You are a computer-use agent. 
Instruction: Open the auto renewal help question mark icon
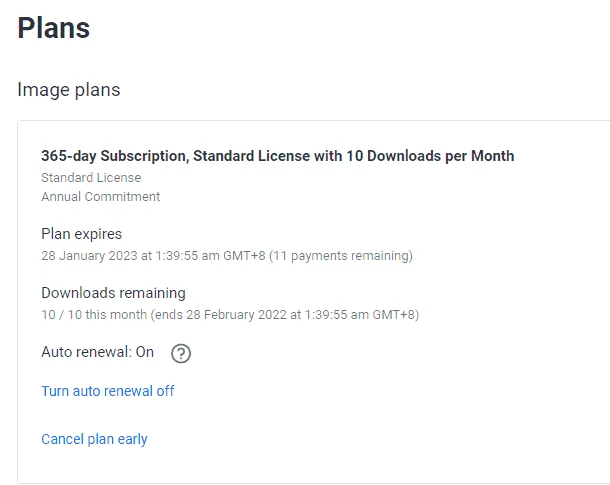pos(181,354)
